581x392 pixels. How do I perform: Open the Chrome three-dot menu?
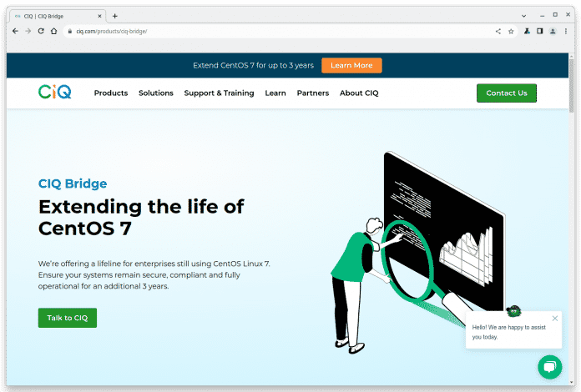(x=566, y=31)
